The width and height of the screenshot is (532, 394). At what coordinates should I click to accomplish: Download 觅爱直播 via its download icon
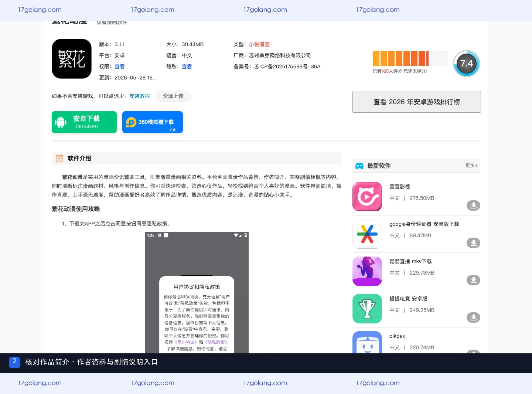[473, 280]
